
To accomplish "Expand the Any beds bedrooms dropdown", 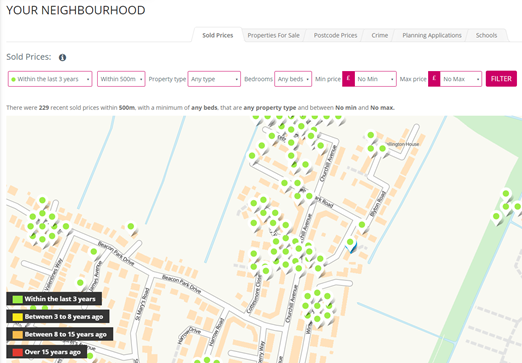I will (293, 79).
